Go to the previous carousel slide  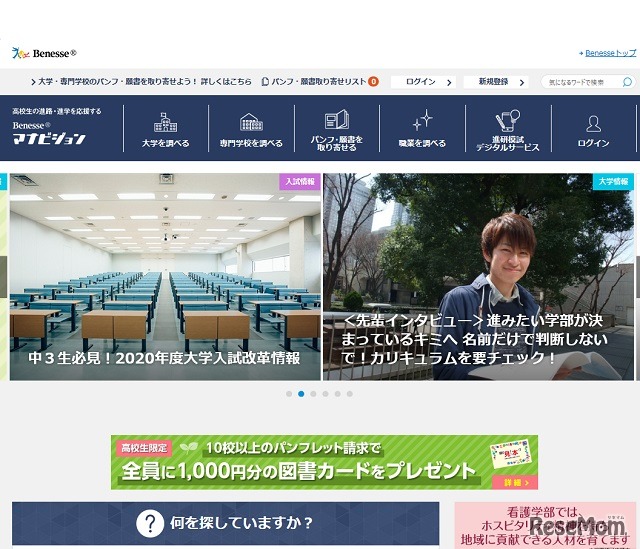(3, 277)
